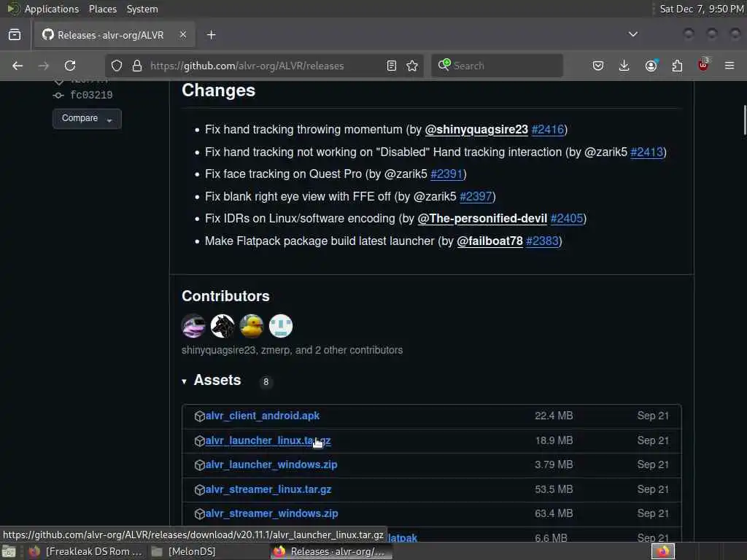Click package icon beside alvr_streamer_windows.zip

[x=200, y=514]
